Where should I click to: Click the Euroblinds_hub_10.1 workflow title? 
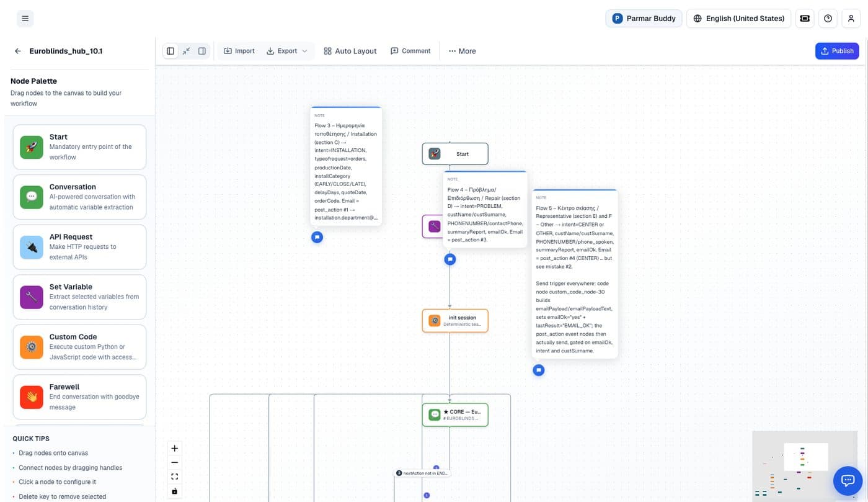click(x=66, y=52)
